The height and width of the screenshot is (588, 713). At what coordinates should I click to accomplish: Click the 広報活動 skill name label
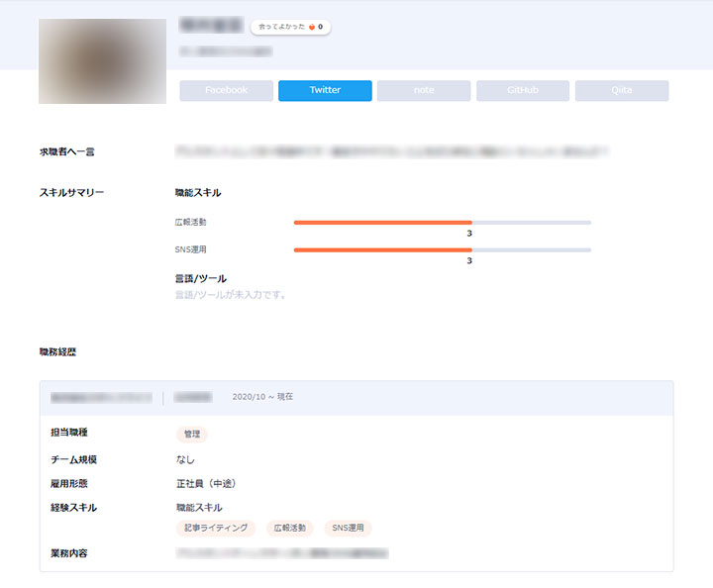point(190,222)
